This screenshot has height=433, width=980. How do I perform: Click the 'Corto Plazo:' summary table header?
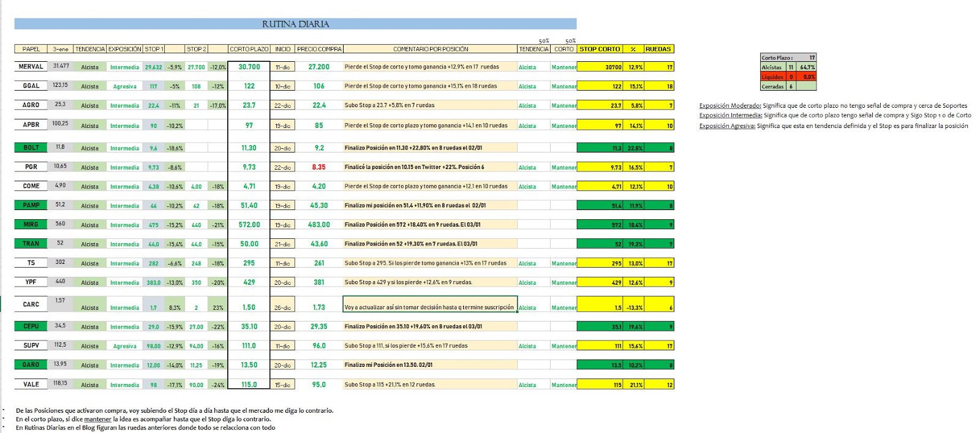788,58
